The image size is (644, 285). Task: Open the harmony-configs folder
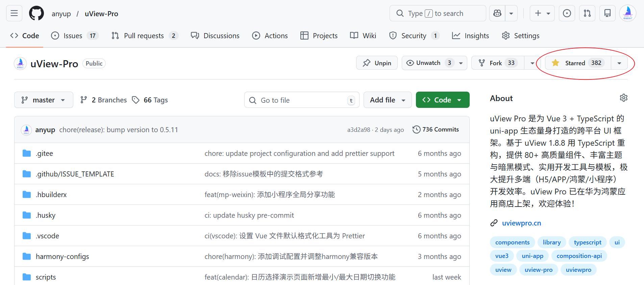pos(63,257)
